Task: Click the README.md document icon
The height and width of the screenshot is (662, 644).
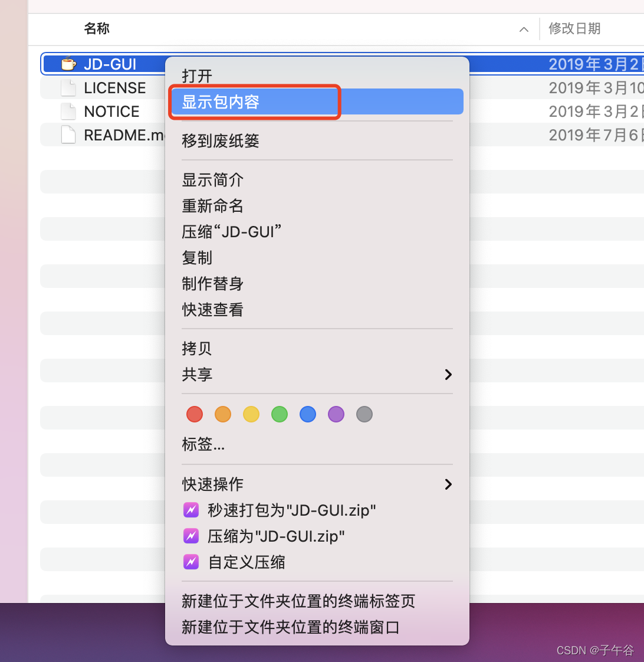Action: [68, 135]
